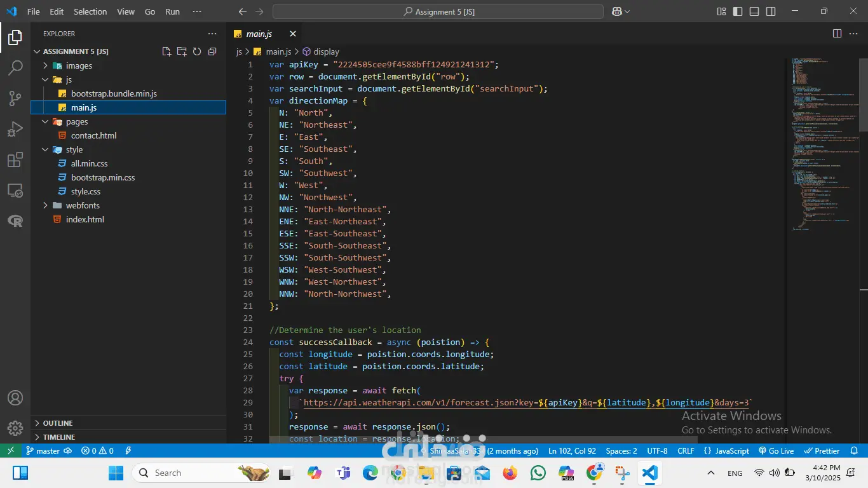The height and width of the screenshot is (488, 868).
Task: Open the Manage gear icon
Action: click(x=15, y=428)
